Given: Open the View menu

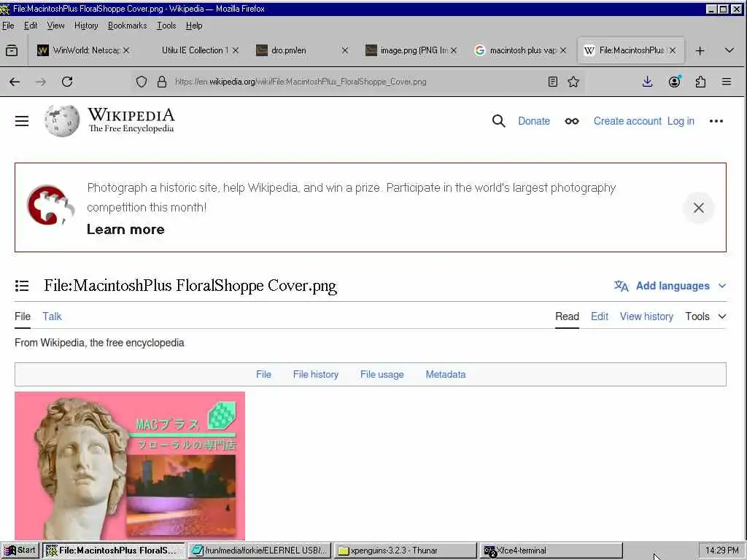Looking at the screenshot, I should click(55, 26).
